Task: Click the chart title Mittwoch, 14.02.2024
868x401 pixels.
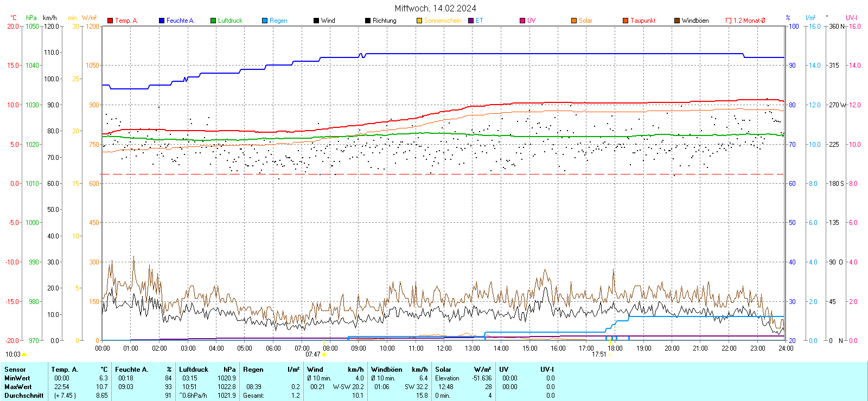Action: point(435,8)
